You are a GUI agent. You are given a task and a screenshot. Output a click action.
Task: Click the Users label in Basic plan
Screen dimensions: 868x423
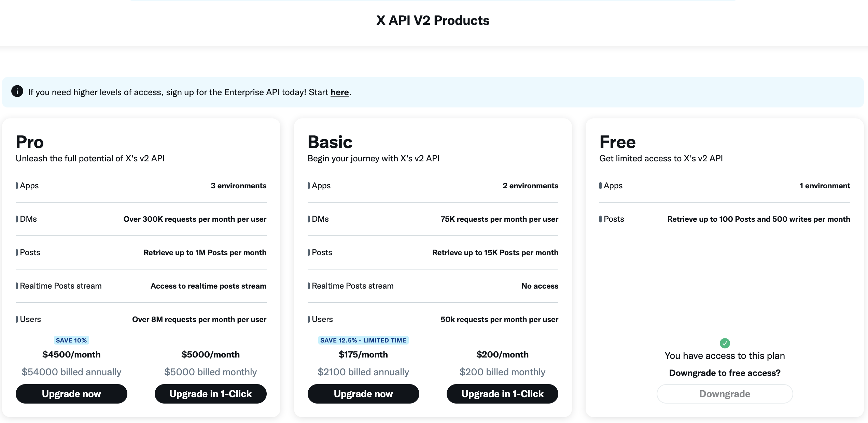coord(322,319)
